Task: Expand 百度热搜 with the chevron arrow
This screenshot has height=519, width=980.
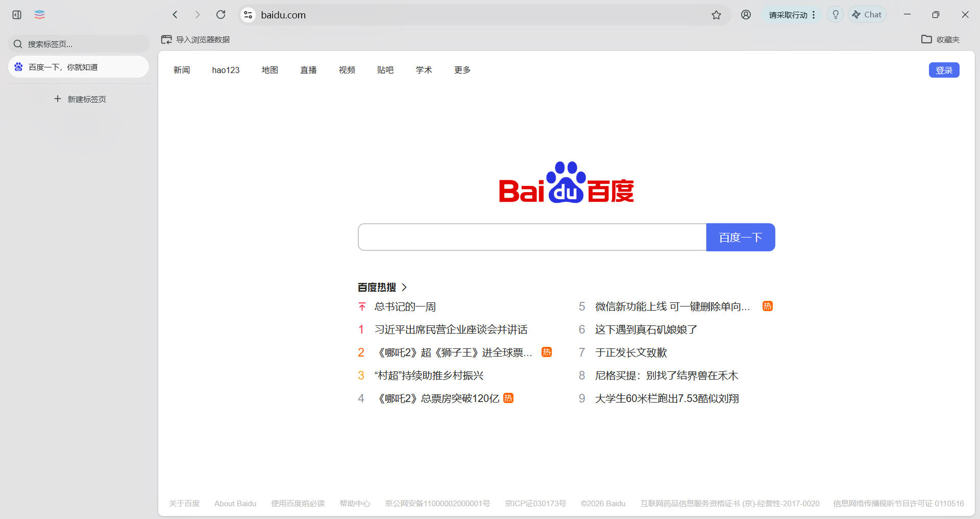Action: (404, 287)
